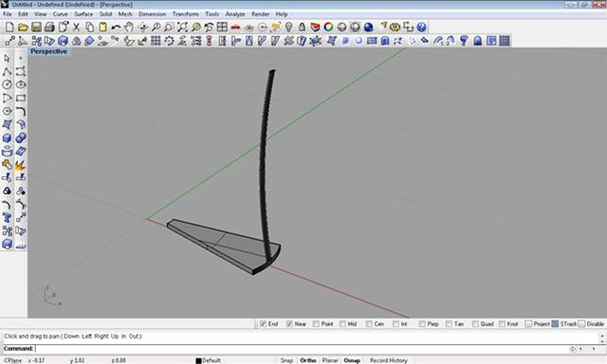Select the Pan hand tool
The image size is (607, 364).
pyautogui.click(x=129, y=27)
